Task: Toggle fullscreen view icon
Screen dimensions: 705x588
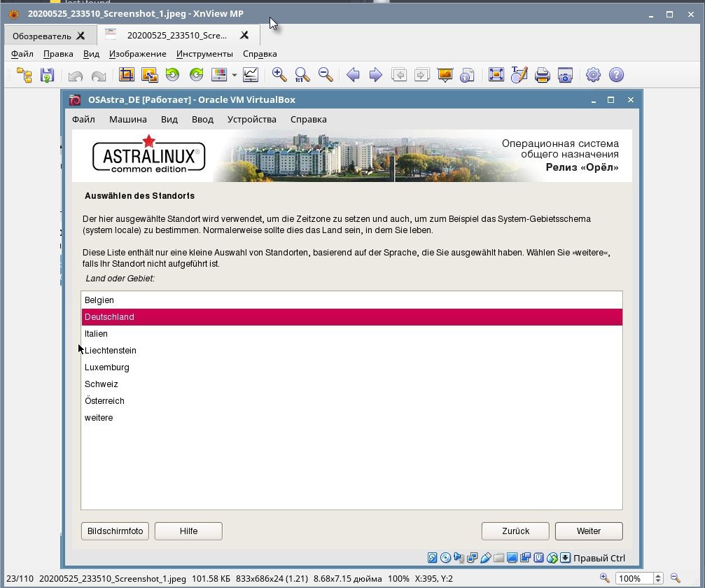Action: (x=496, y=75)
